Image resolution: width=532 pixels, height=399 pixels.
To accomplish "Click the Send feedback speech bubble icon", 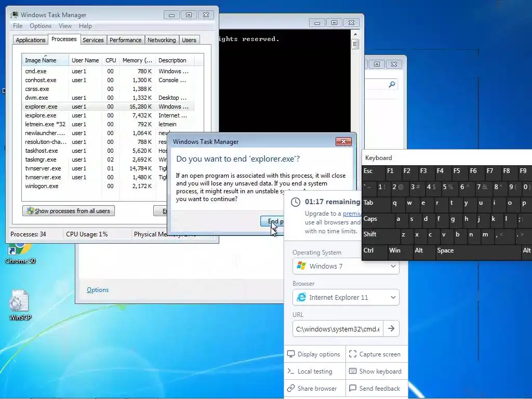I will pyautogui.click(x=353, y=388).
